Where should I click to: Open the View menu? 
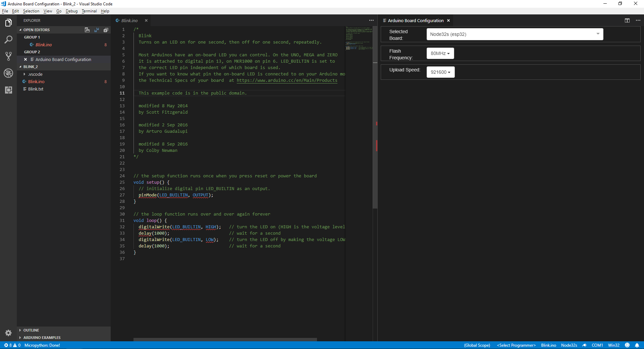coord(48,11)
